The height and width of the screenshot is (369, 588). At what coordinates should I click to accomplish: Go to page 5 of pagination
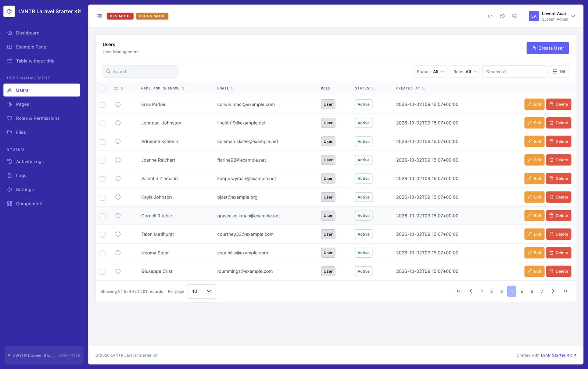pyautogui.click(x=521, y=291)
